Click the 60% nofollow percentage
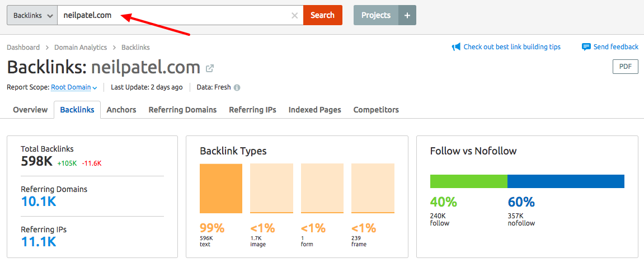The image size is (644, 267). [521, 202]
